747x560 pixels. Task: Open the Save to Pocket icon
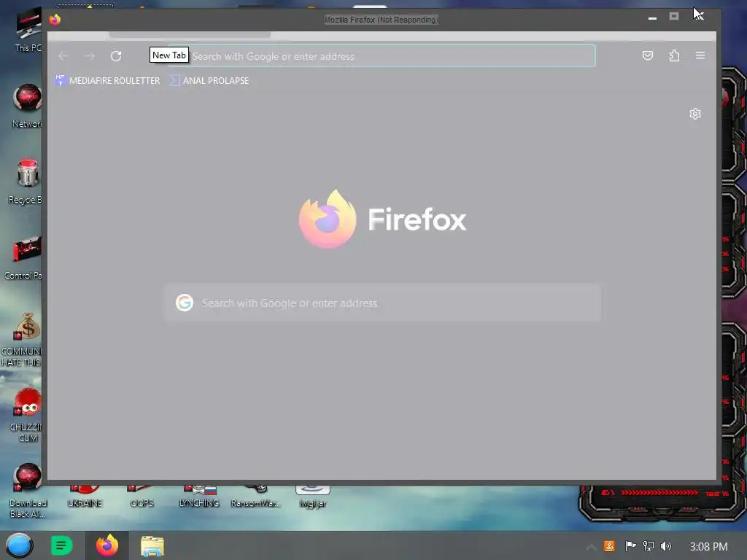point(648,55)
